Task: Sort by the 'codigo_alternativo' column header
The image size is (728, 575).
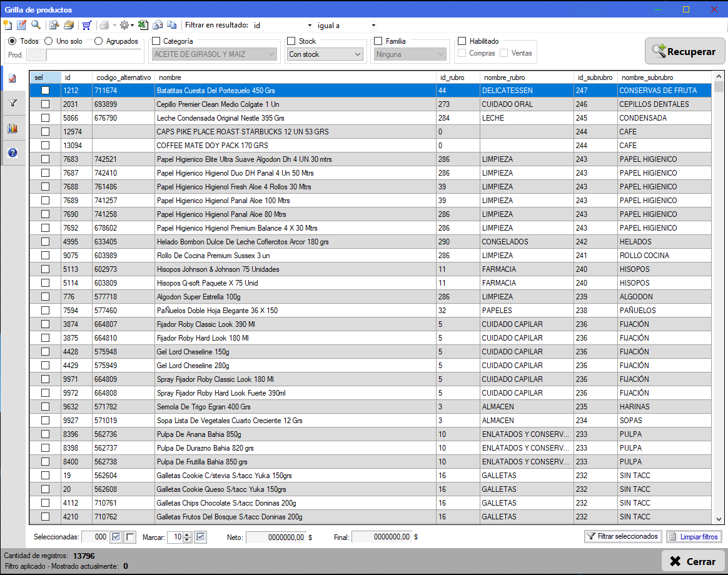Action: click(123, 77)
